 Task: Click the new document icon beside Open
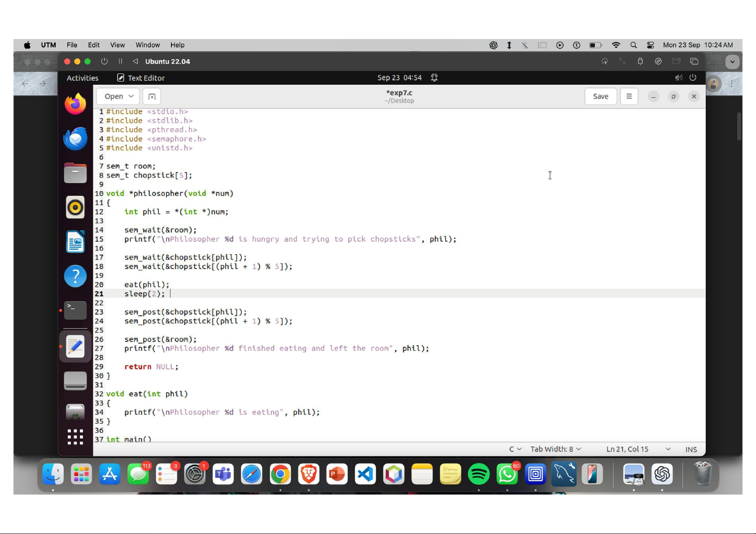152,96
